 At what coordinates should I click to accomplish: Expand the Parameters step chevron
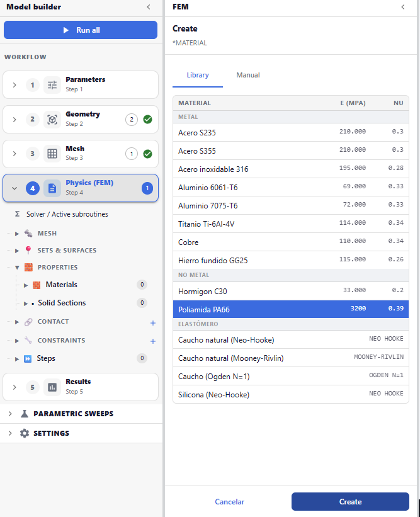click(14, 85)
